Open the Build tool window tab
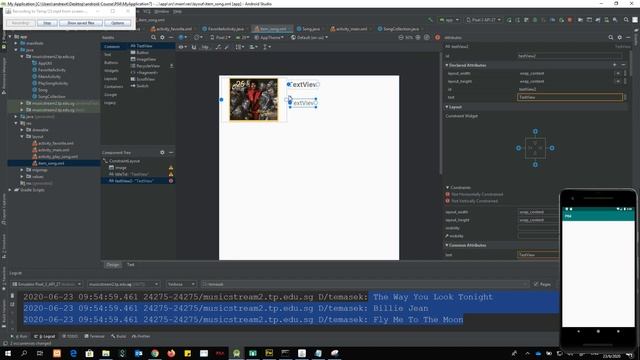Screen dimensions: 640x360 pos(118,336)
